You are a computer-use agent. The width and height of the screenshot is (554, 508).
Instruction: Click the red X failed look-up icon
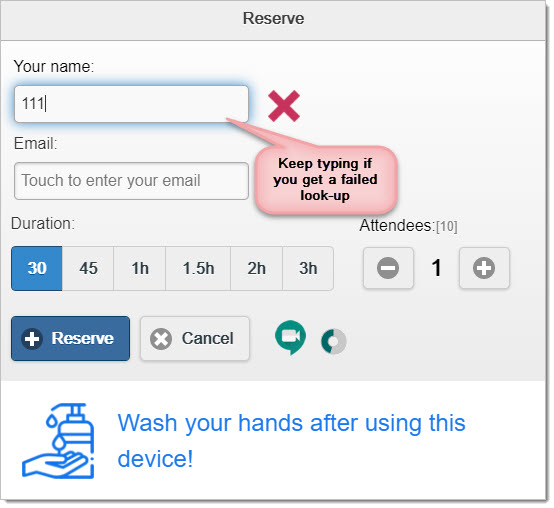[x=284, y=106]
